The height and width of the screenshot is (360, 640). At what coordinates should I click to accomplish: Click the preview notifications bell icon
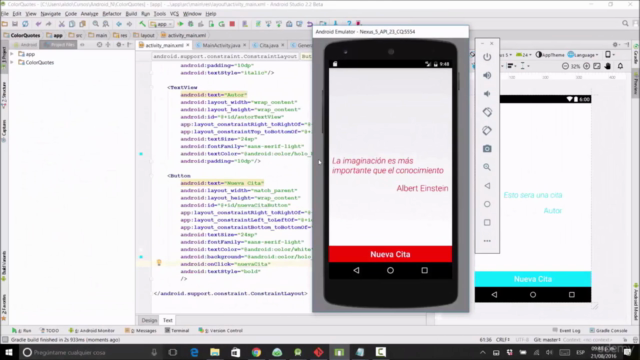(x=620, y=66)
